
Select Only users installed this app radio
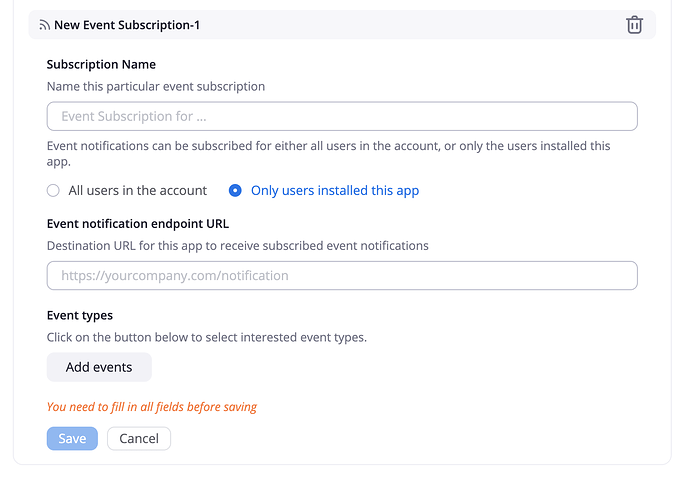[x=235, y=190]
